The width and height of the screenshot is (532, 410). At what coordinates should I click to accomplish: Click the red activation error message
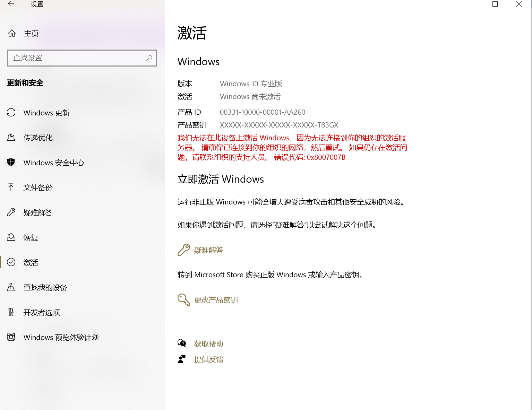pos(292,148)
